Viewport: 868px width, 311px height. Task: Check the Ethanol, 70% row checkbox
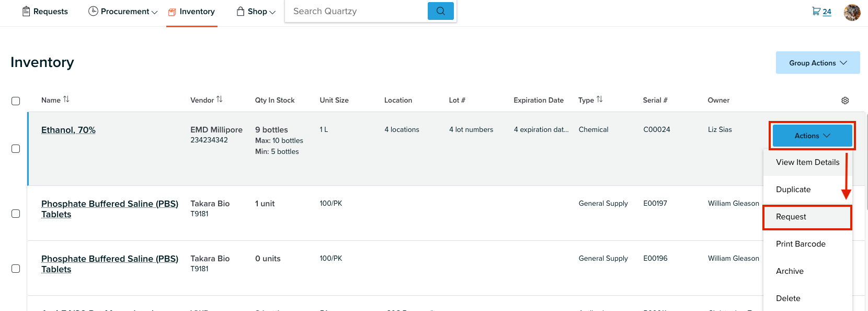pyautogui.click(x=16, y=149)
